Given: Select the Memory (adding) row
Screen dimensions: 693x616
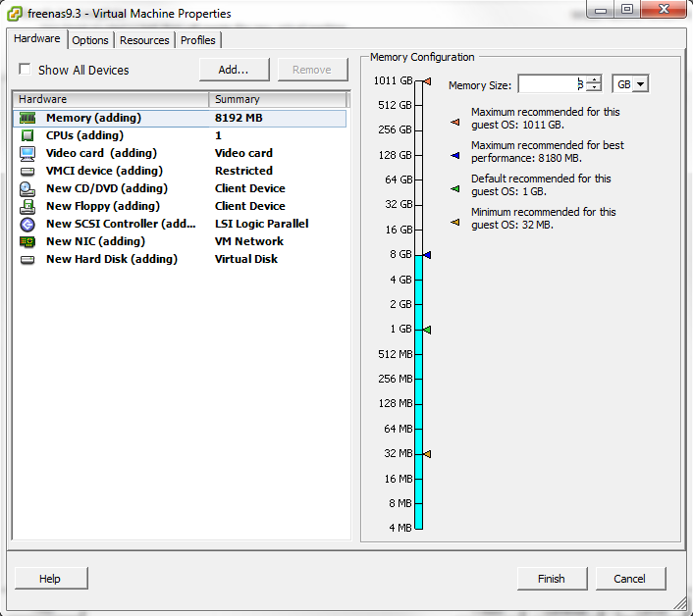Looking at the screenshot, I should [180, 118].
